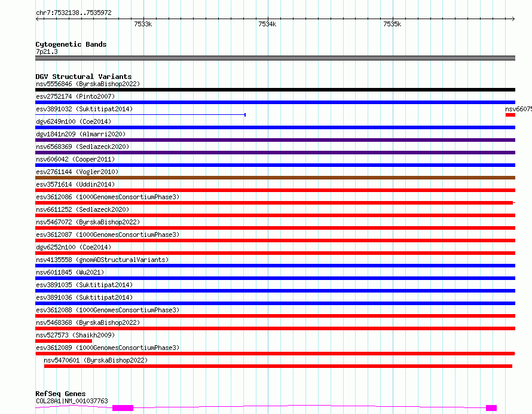Click the blue bar under nsv606042

(275, 165)
